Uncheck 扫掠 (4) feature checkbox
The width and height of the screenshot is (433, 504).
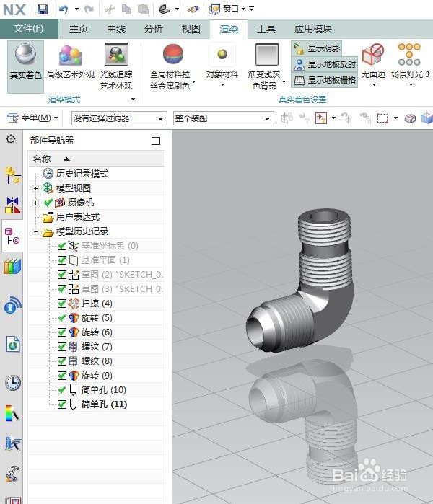click(62, 304)
